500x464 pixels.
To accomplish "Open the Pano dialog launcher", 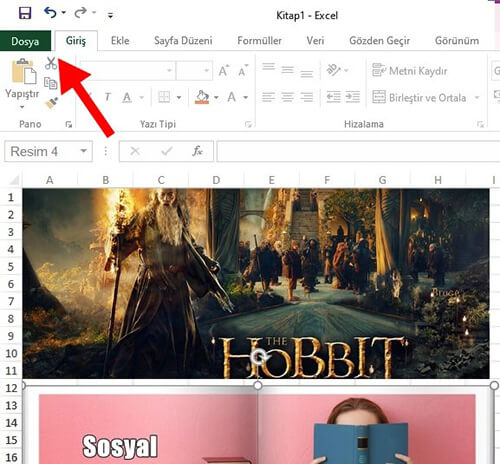I will click(69, 125).
